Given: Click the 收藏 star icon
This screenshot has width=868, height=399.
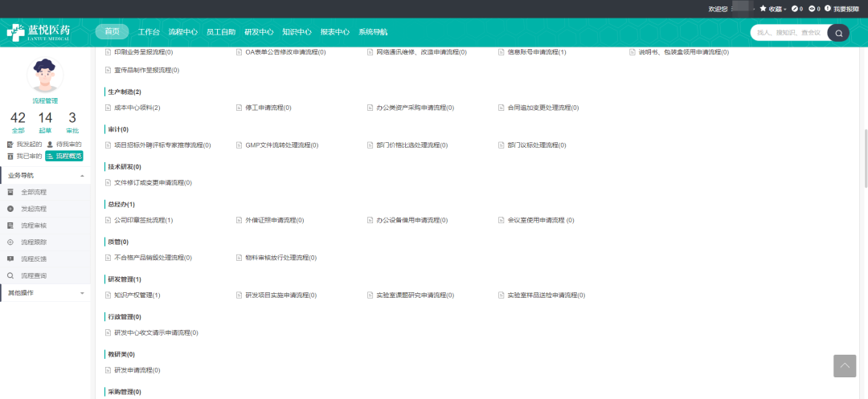Looking at the screenshot, I should coord(763,9).
